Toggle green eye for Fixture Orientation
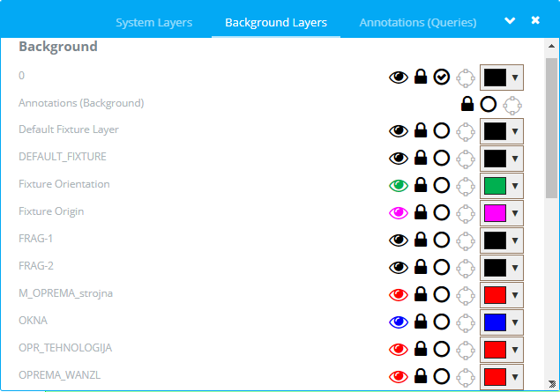The width and height of the screenshot is (560, 392). point(399,186)
